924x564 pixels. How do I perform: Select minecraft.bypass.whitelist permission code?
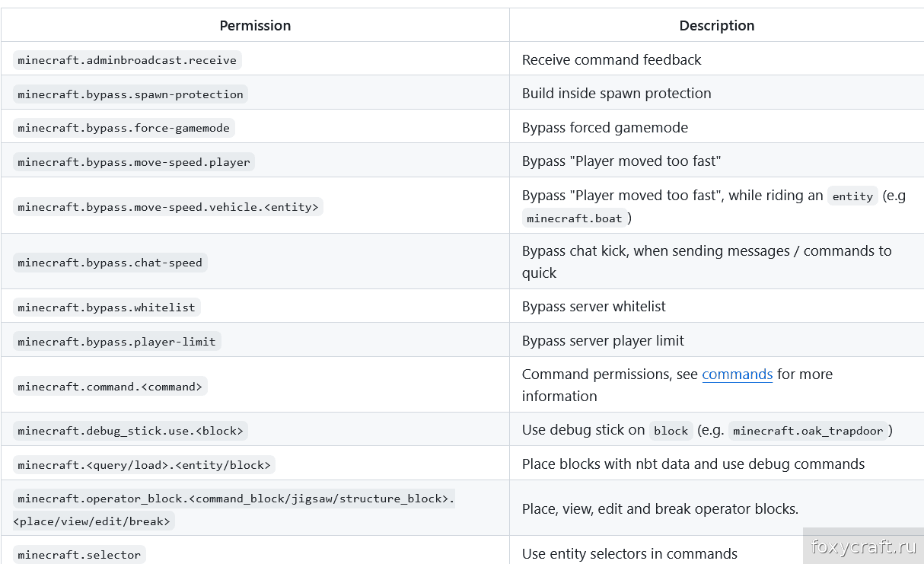click(x=107, y=307)
